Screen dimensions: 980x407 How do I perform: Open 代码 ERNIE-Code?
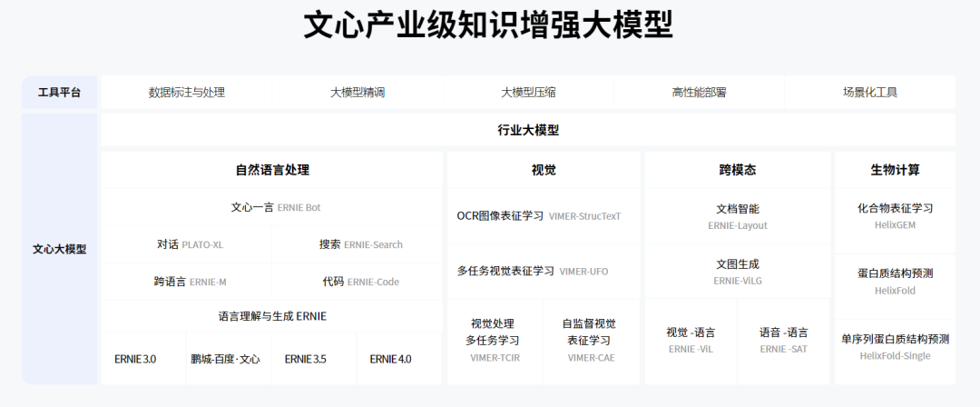[358, 282]
